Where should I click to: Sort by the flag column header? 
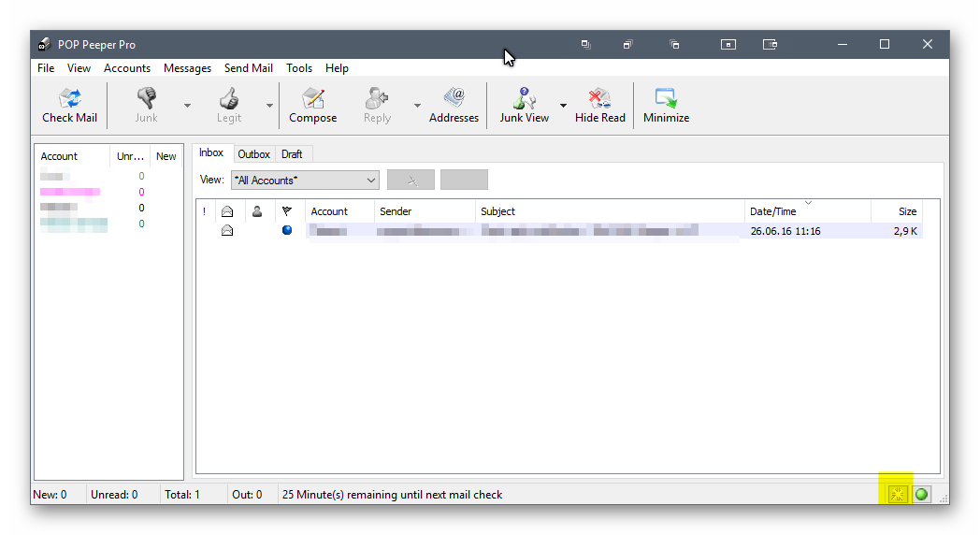tap(287, 211)
